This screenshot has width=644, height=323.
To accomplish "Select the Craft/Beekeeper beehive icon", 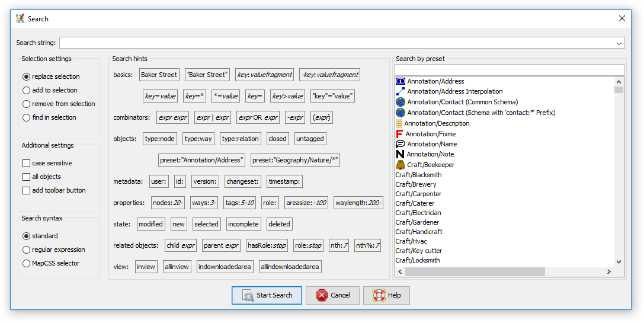I will (x=400, y=165).
